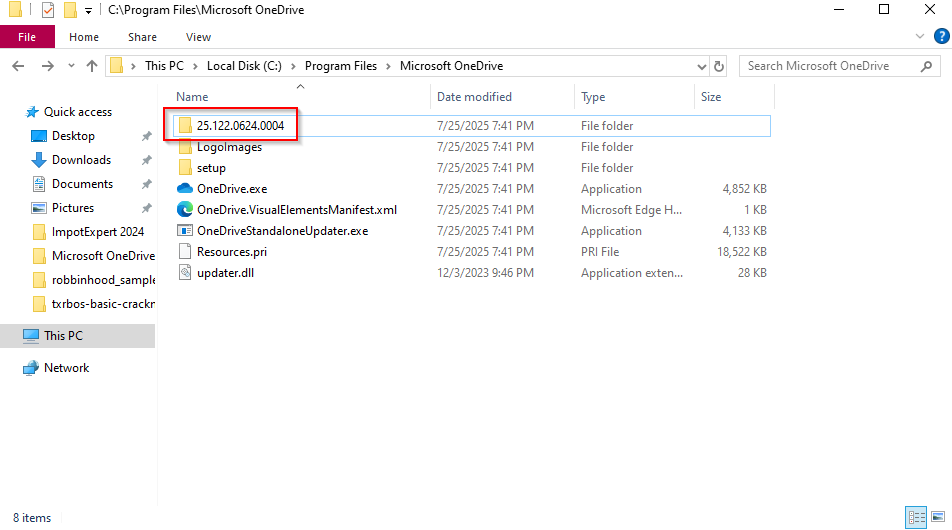Open Desktop in the navigation pane
The height and width of the screenshot is (530, 952).
[73, 136]
